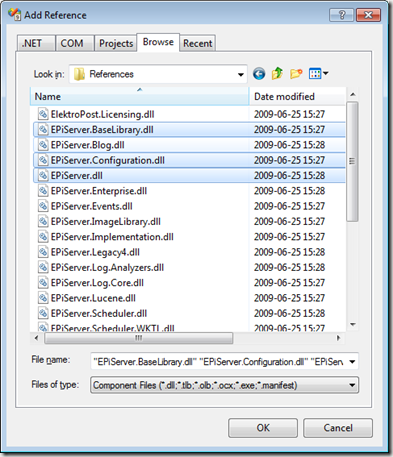Screen dimensions: 393x457
Task: Click the EPiServer.Events.dll file icon
Action: click(x=43, y=206)
